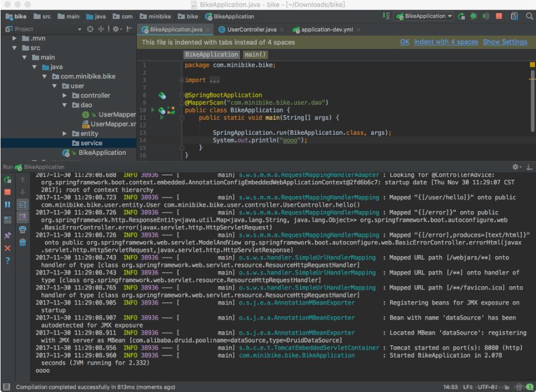Pause the program output in Run panel
536x392 pixels.
tap(8, 204)
